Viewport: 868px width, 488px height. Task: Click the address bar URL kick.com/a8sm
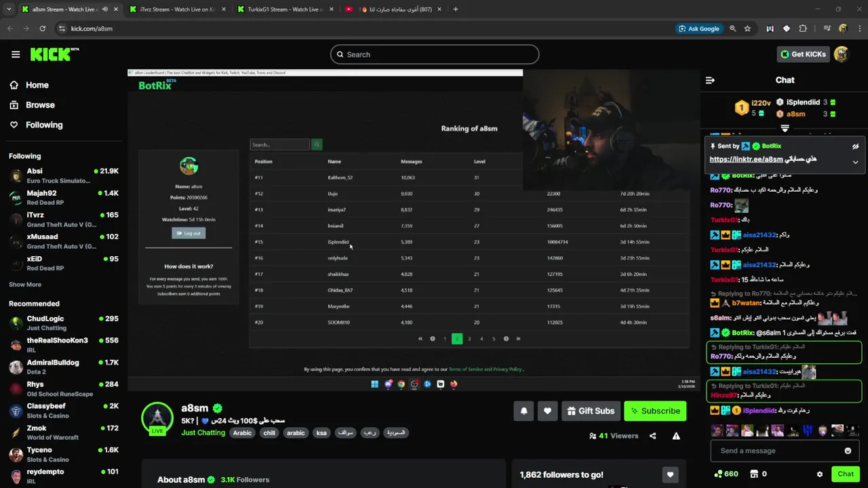[92, 28]
